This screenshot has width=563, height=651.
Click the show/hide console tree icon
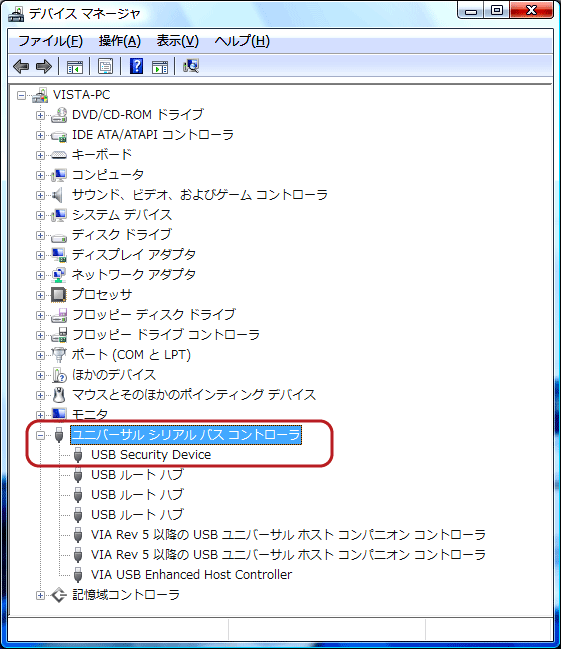[75, 66]
